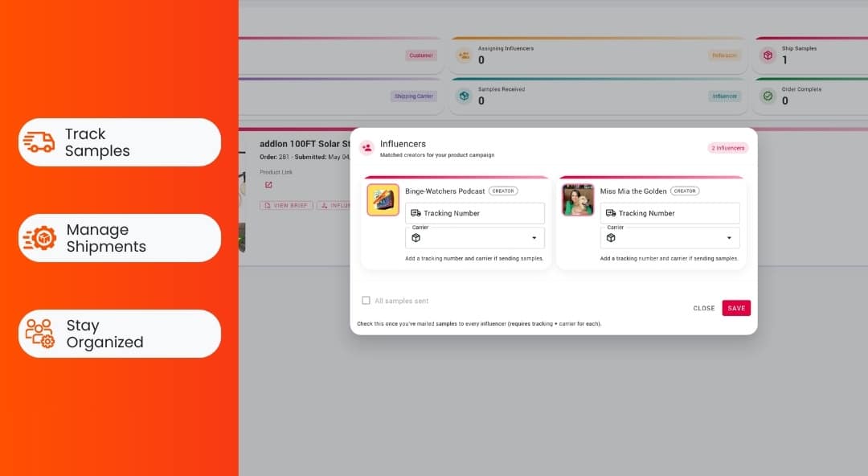The width and height of the screenshot is (868, 476).
Task: Check the All samples sent checkbox
Action: point(366,301)
